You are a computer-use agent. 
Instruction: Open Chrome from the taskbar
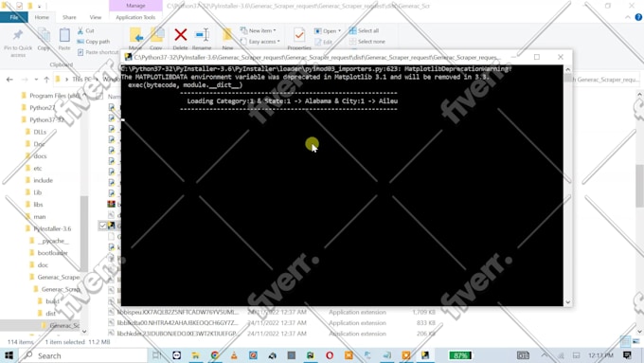click(x=215, y=355)
